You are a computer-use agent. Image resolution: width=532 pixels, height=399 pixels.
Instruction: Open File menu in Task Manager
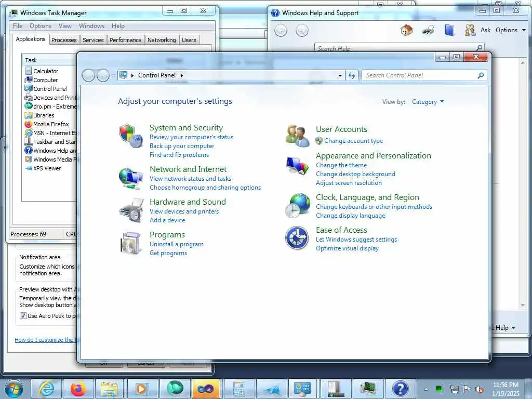tap(18, 26)
